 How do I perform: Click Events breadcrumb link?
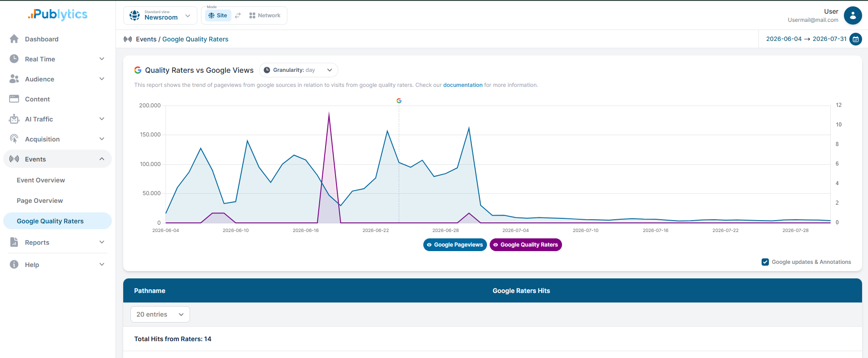pos(146,39)
